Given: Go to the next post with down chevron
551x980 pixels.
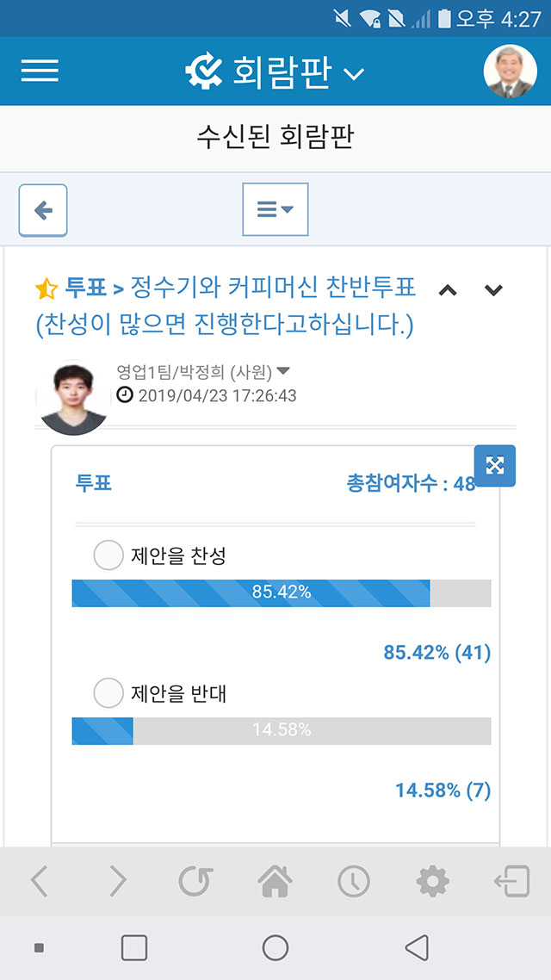Looking at the screenshot, I should pyautogui.click(x=493, y=290).
